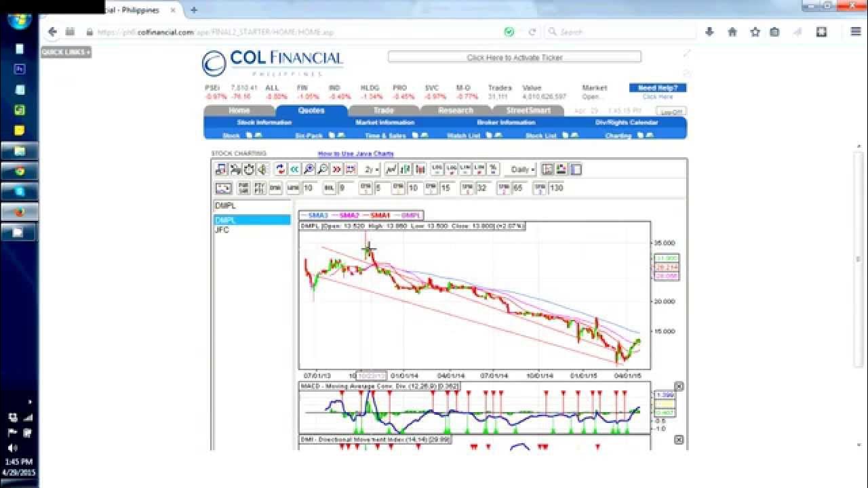Click Here to Activate Ticker bar
This screenshot has width=868, height=488.
[x=515, y=58]
